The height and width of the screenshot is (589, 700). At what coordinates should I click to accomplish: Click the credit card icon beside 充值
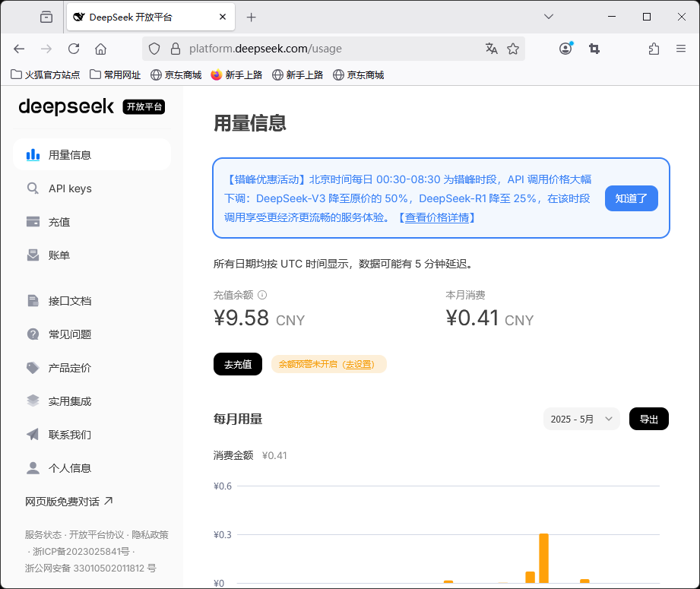pyautogui.click(x=33, y=221)
